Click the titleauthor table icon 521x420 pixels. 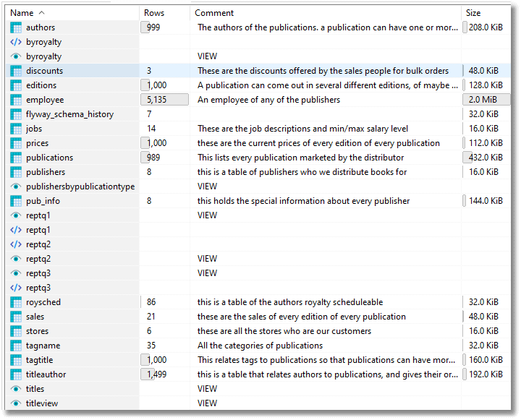coord(16,374)
